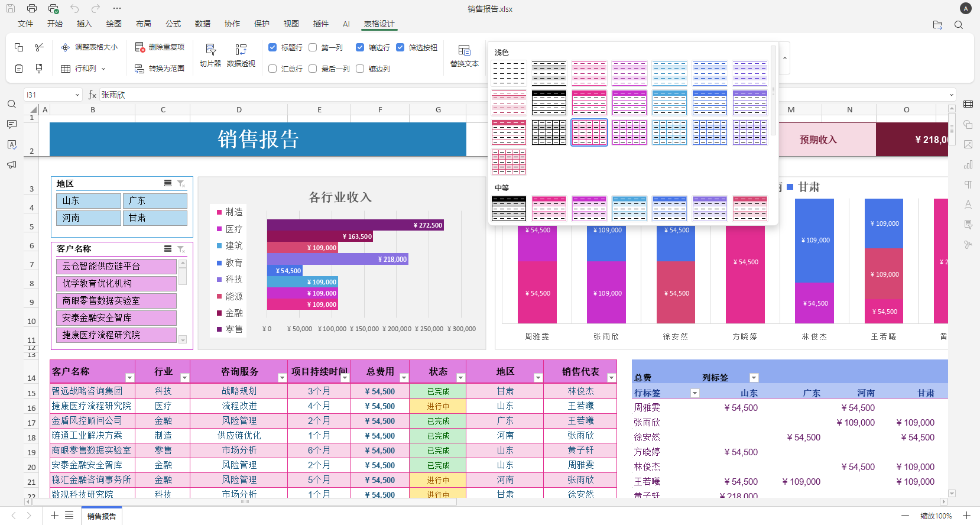This screenshot has height=525, width=980.
Task: Open the 状态 column filter dropdown
Action: pos(460,378)
